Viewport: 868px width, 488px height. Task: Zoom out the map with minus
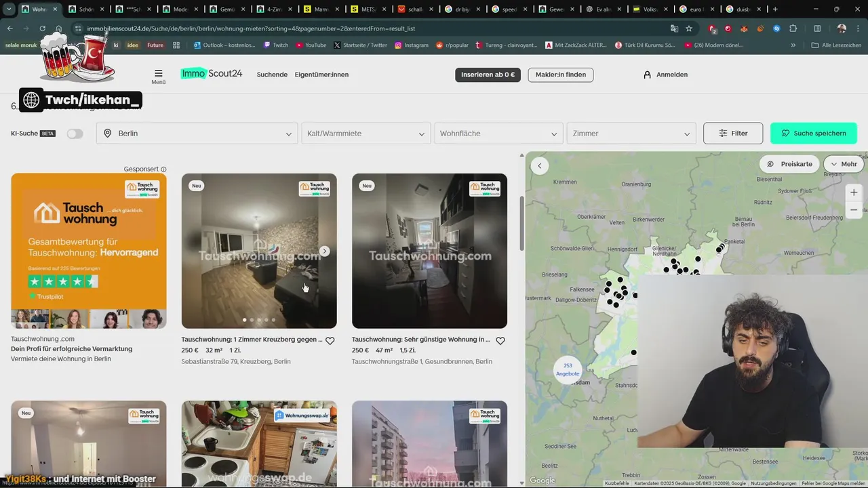854,210
